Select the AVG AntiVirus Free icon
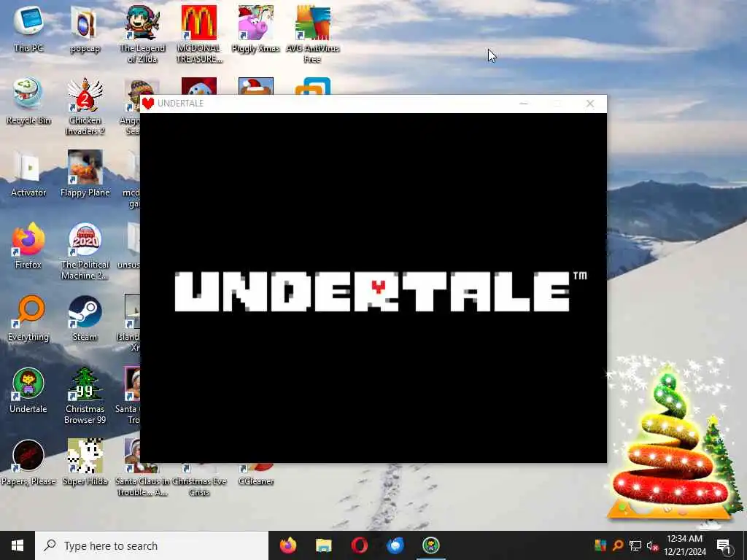Image resolution: width=747 pixels, height=560 pixels. tap(312, 34)
